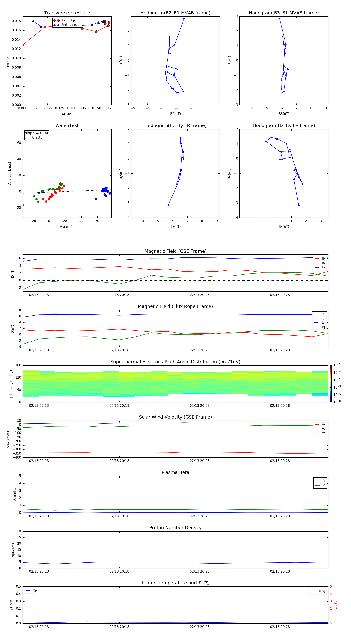Click 'Np(#/cc)' axis label
351x644 pixels.
[13, 550]
